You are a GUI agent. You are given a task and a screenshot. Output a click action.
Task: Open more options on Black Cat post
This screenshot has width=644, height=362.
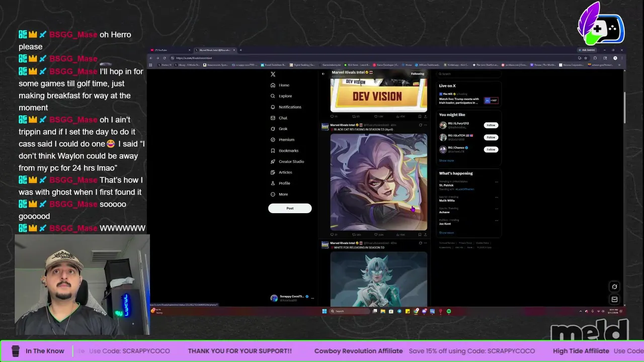[x=426, y=125]
